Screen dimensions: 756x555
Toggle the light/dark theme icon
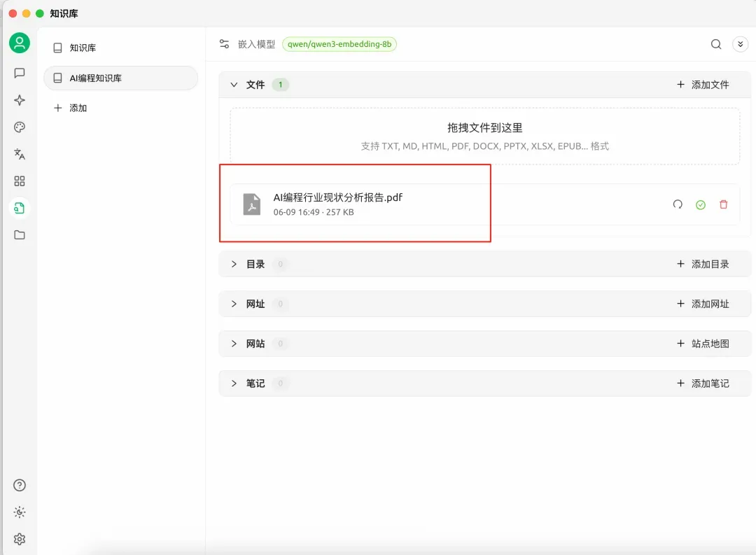[x=20, y=512]
